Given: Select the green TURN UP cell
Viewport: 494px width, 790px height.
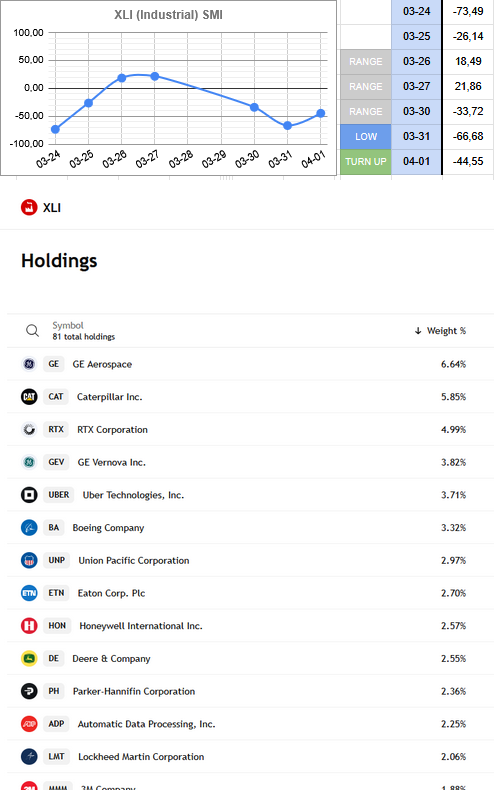Looking at the screenshot, I should (365, 162).
